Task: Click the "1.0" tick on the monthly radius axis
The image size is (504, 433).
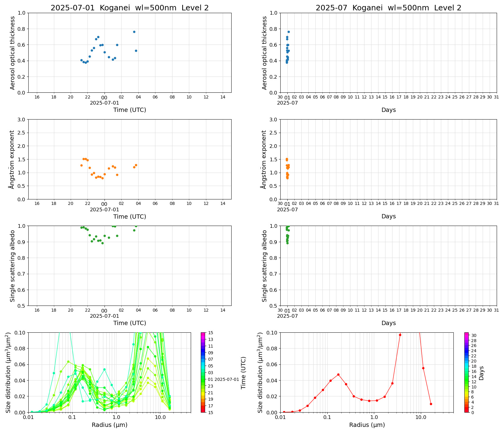Action: click(374, 417)
